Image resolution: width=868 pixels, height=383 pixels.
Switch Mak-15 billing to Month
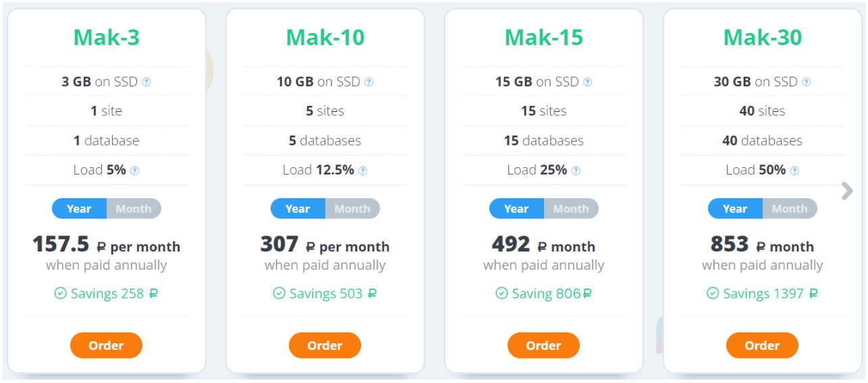click(571, 208)
